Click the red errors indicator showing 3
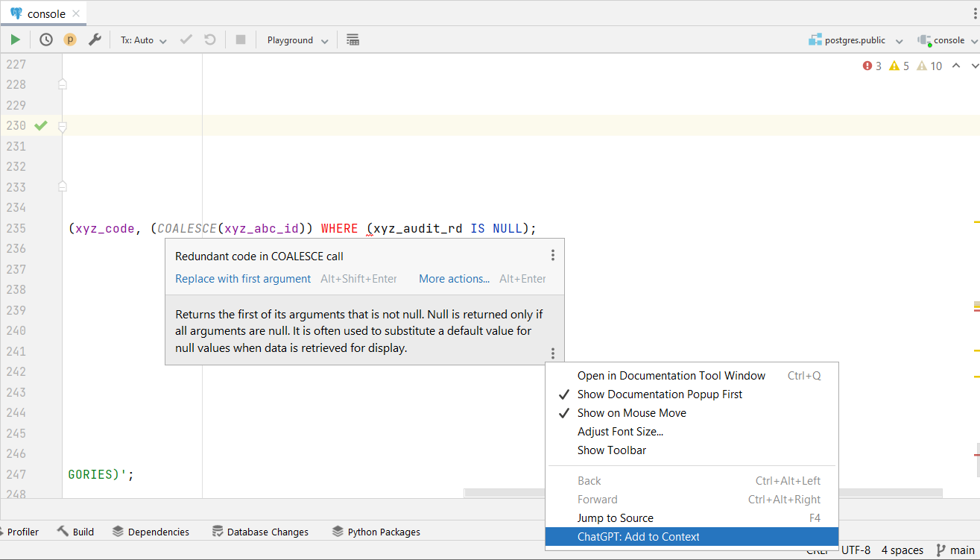 click(872, 66)
